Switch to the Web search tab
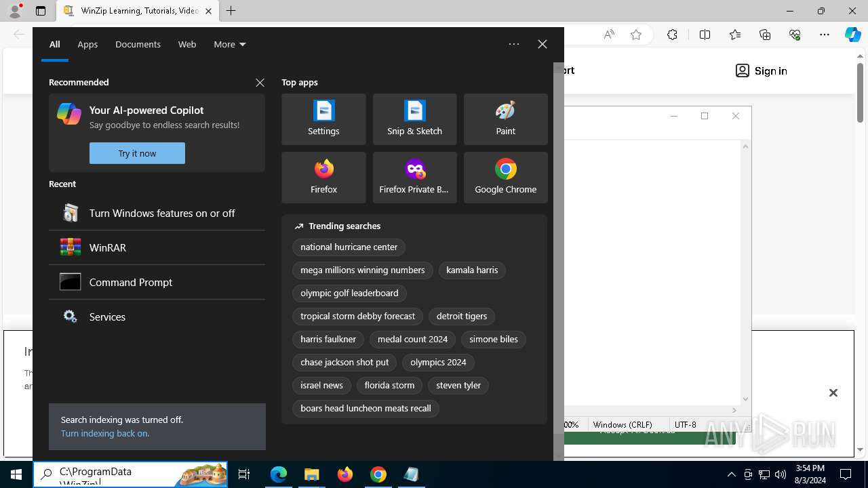 click(187, 44)
